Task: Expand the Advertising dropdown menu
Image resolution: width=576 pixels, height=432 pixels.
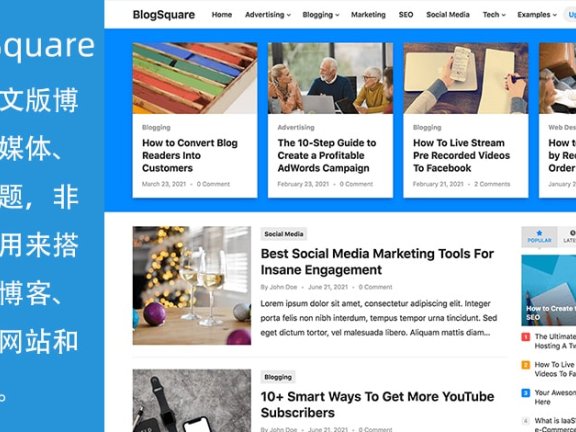Action: click(x=268, y=15)
